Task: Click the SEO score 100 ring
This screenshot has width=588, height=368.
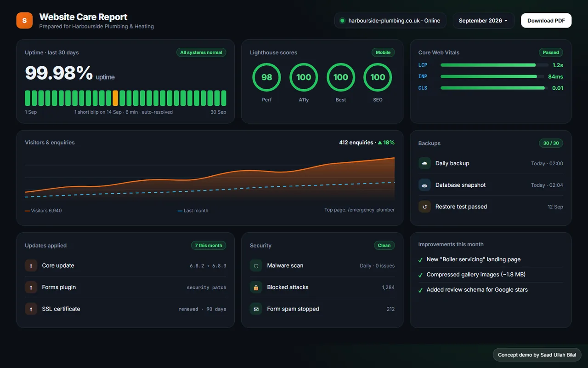Action: (378, 77)
